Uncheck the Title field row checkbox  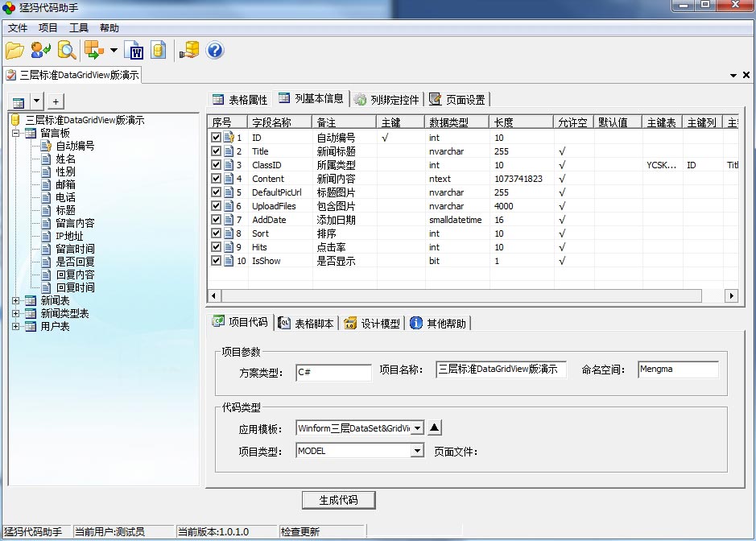(216, 151)
